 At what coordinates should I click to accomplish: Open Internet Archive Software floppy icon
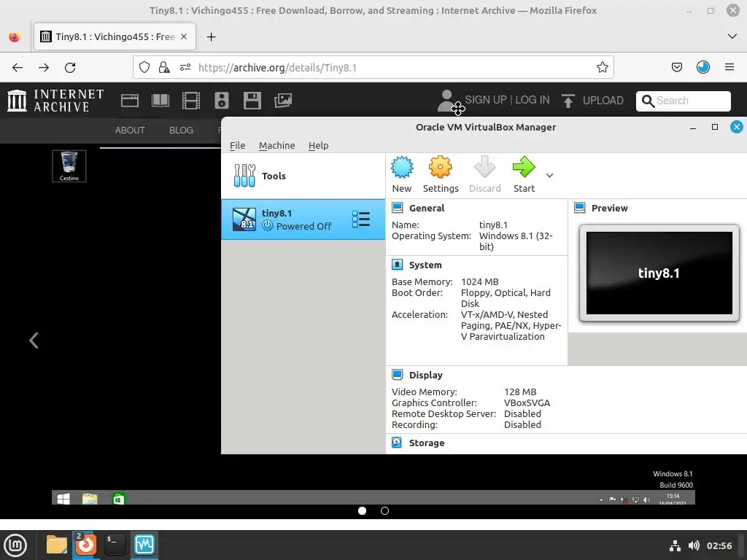click(x=252, y=101)
